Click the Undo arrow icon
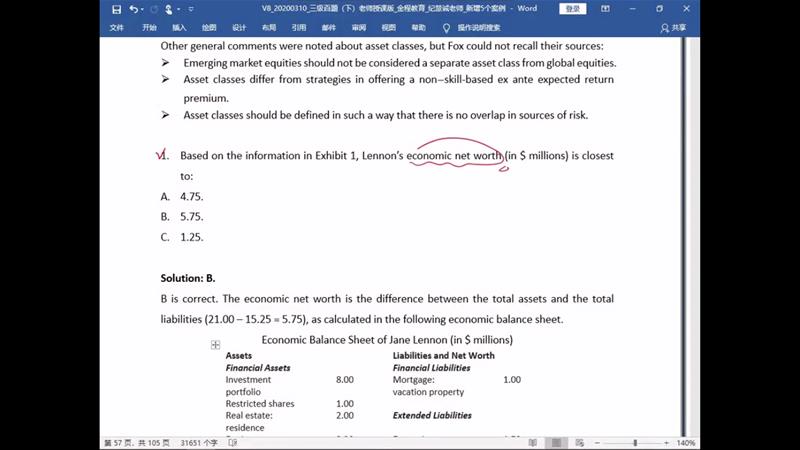Image resolution: width=800 pixels, height=450 pixels. tap(134, 9)
